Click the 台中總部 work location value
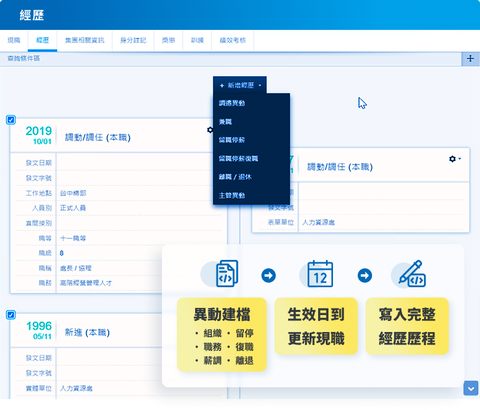480x410 pixels. tap(73, 193)
